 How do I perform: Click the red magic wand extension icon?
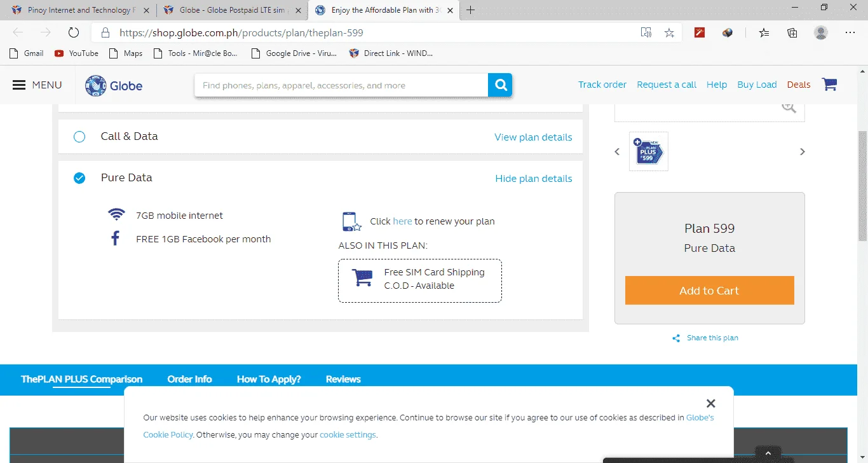[700, 32]
